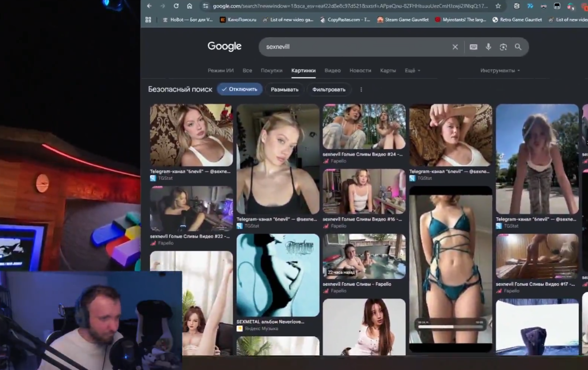Open the browser home page icon
The width and height of the screenshot is (588, 370).
[190, 6]
